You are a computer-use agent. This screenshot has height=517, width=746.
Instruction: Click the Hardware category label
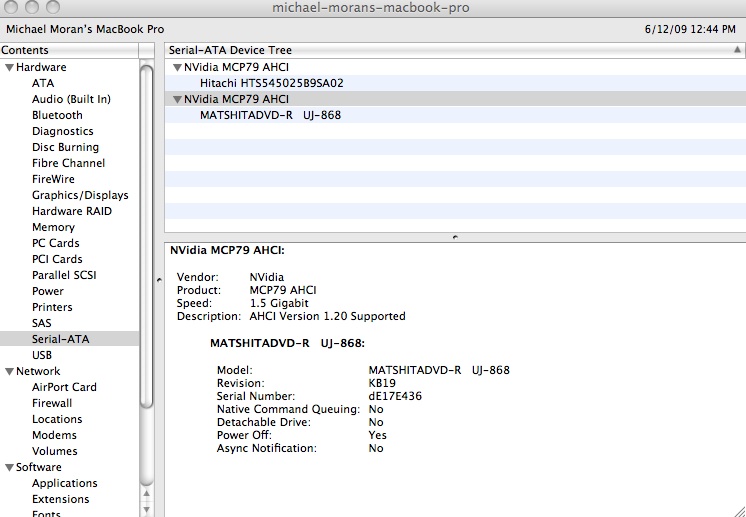pyautogui.click(x=41, y=68)
